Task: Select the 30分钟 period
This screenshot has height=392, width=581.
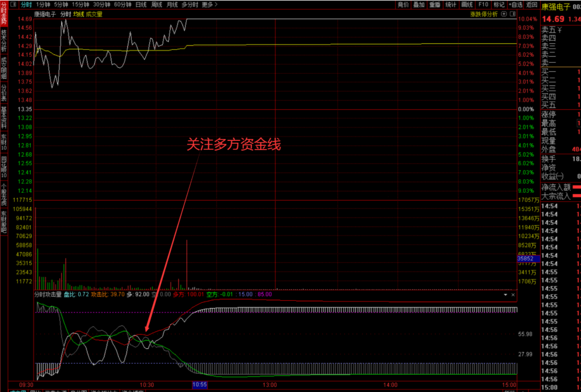Action: click(102, 4)
